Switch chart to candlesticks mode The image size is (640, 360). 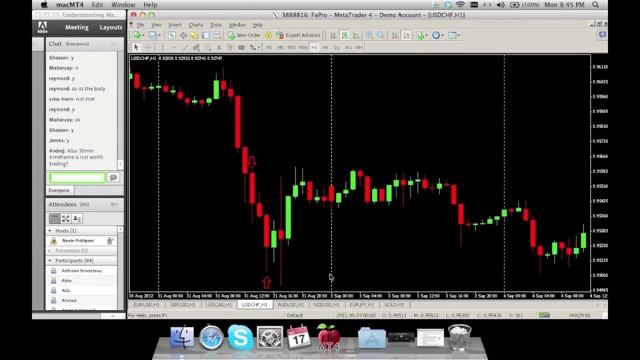(344, 36)
